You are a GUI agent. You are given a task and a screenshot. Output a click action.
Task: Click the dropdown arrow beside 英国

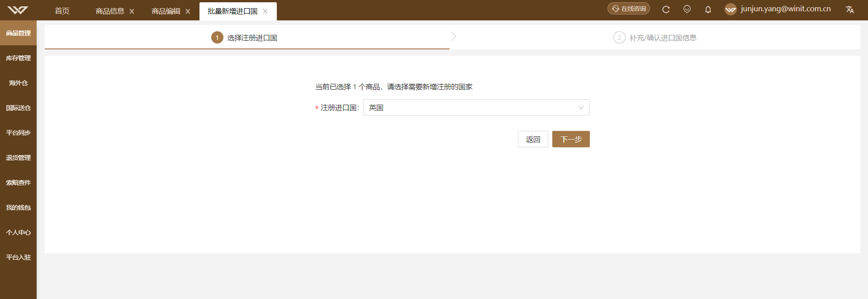click(x=581, y=108)
